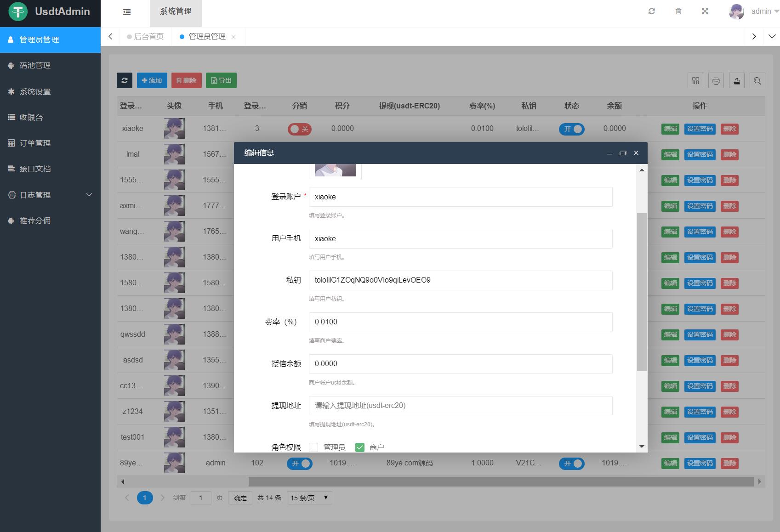This screenshot has height=532, width=780.
Task: Click the 接口文档 sidebar icon
Action: coord(11,169)
